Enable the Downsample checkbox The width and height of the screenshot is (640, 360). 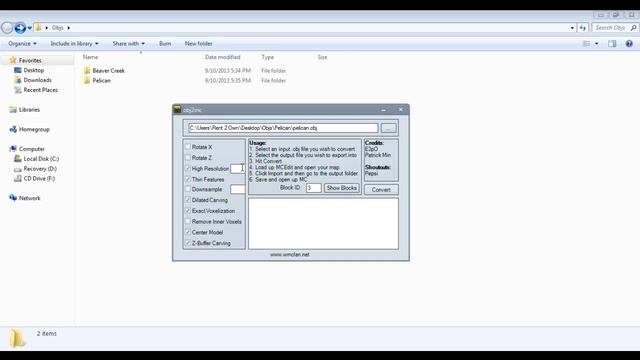(188, 189)
